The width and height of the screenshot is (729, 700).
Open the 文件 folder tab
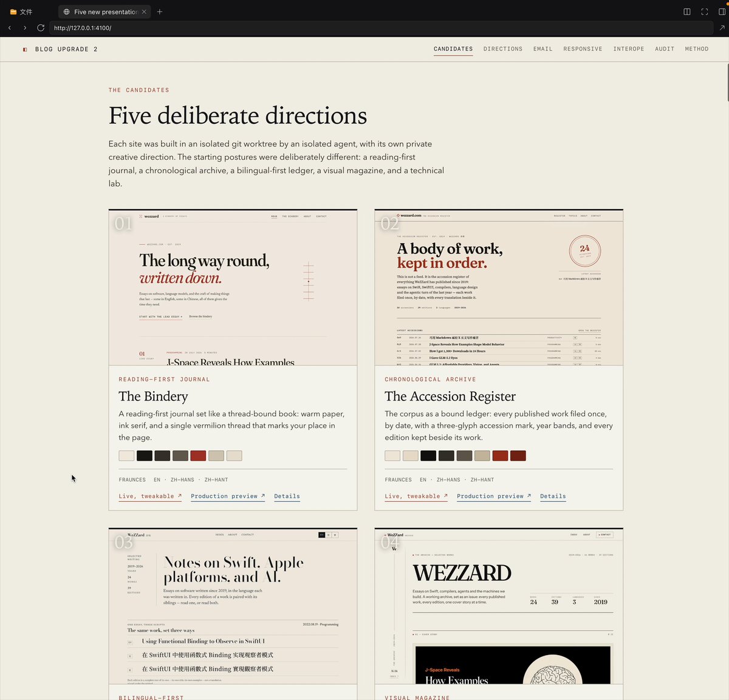[x=21, y=12]
